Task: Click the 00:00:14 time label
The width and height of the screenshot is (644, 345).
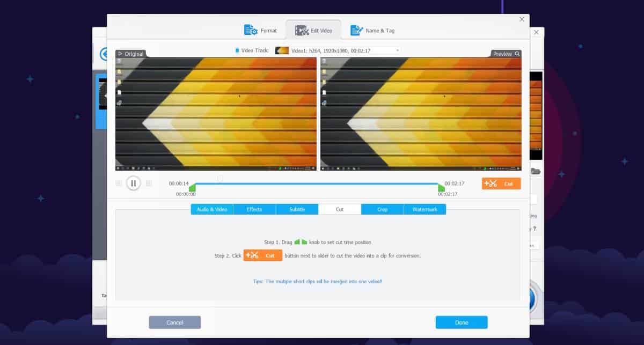Action: click(x=179, y=183)
